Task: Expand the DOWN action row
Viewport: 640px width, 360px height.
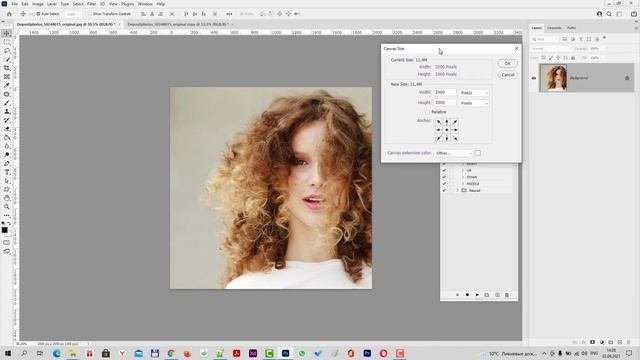Action: [x=463, y=177]
